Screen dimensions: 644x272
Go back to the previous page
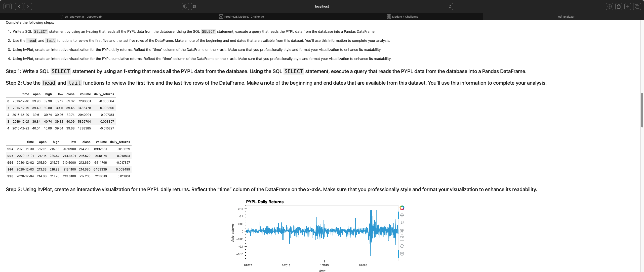(x=19, y=7)
